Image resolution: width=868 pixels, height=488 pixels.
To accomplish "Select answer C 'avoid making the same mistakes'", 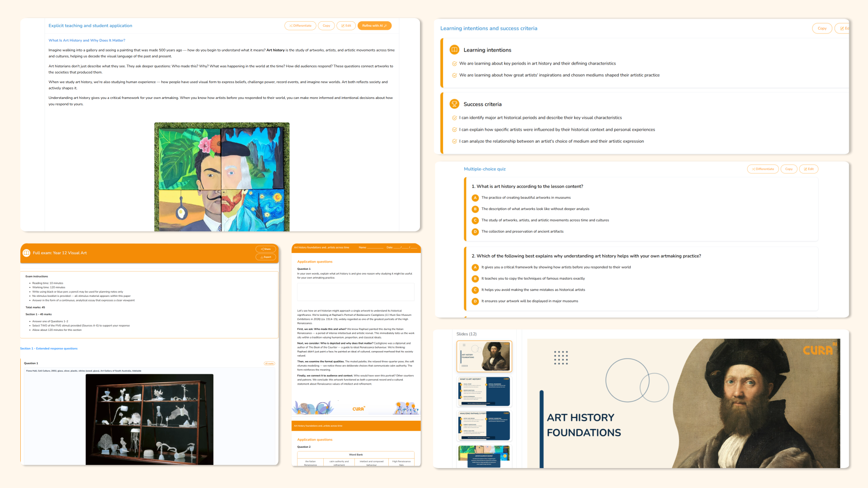I will pos(475,290).
